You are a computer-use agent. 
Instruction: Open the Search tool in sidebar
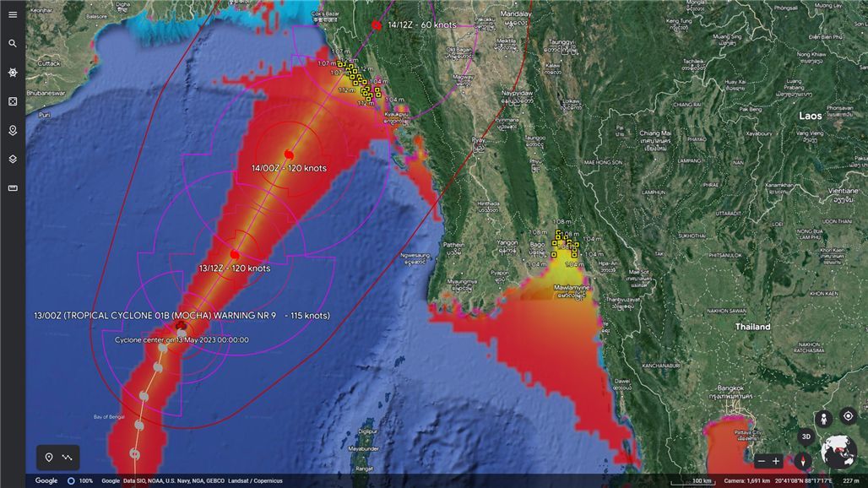13,43
